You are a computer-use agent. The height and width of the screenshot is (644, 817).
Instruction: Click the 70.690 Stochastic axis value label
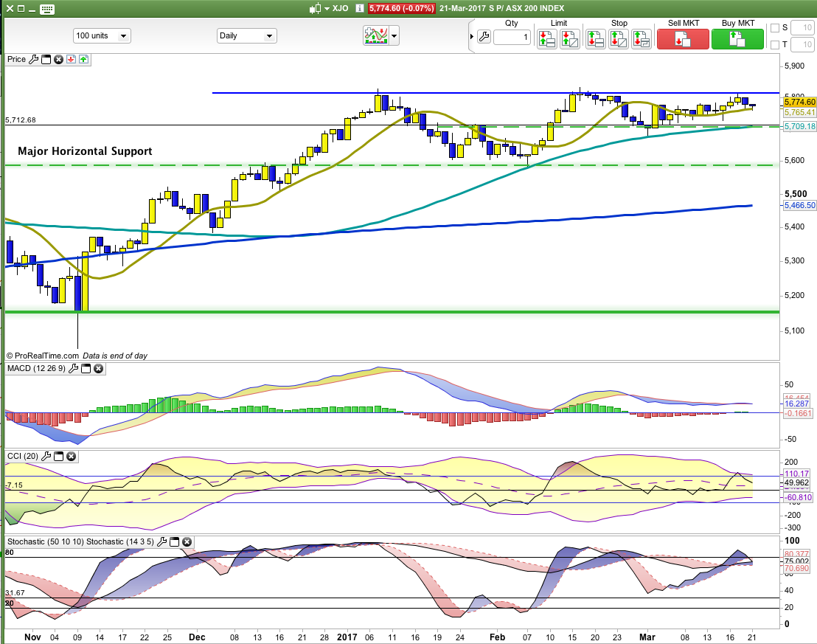tap(797, 569)
